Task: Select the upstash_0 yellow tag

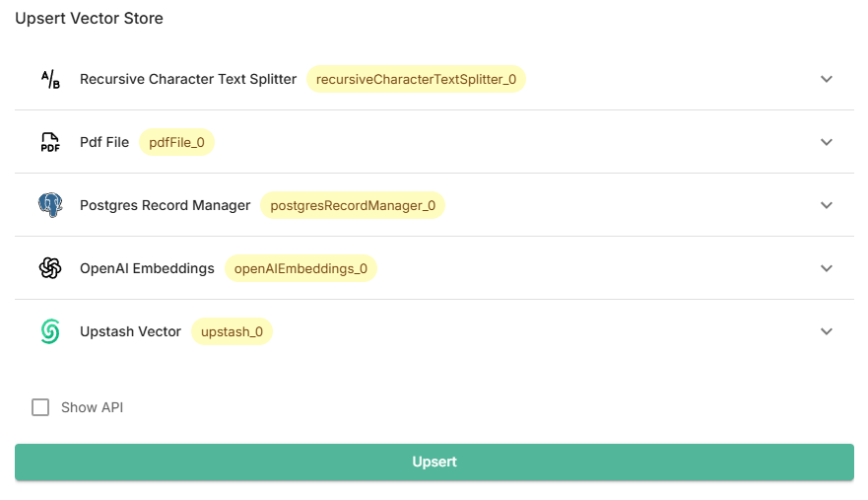Action: [x=232, y=331]
